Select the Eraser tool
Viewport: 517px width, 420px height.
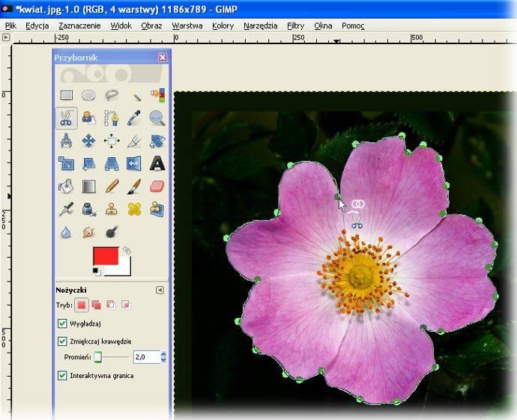pos(157,186)
